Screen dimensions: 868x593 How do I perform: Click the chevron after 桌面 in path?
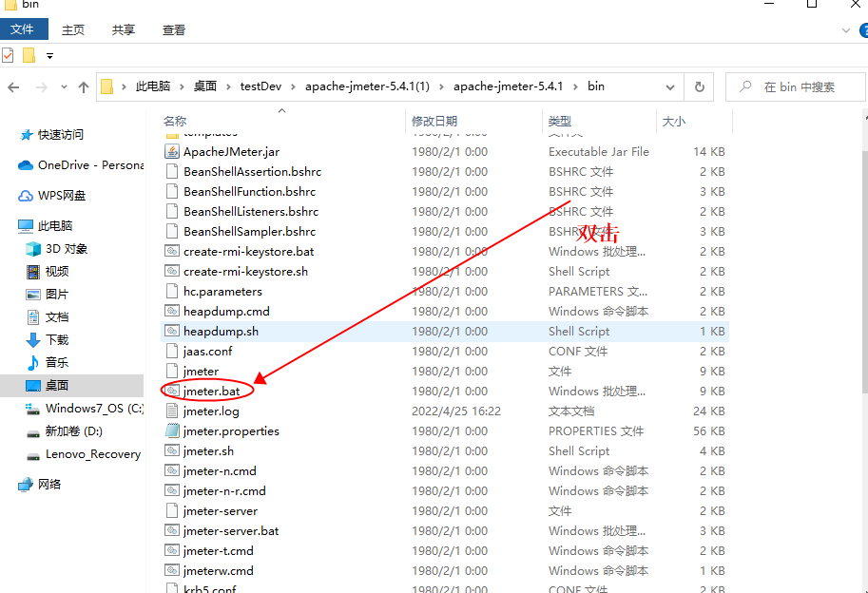228,86
